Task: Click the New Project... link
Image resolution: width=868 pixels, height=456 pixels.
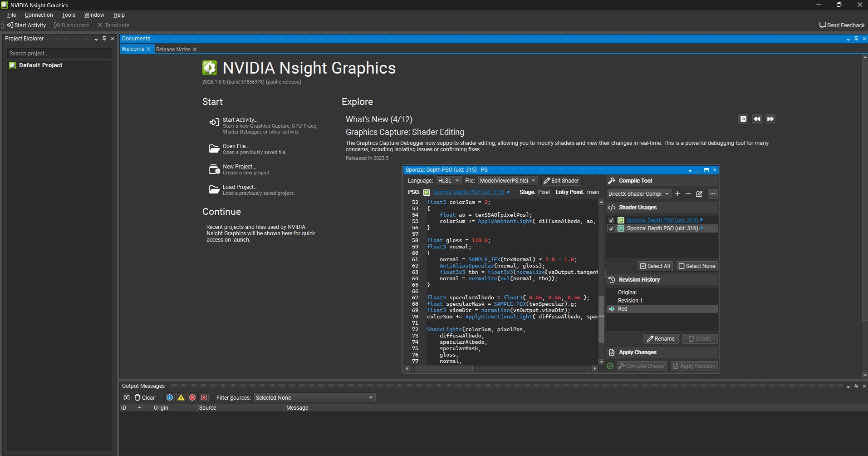Action: [x=240, y=167]
